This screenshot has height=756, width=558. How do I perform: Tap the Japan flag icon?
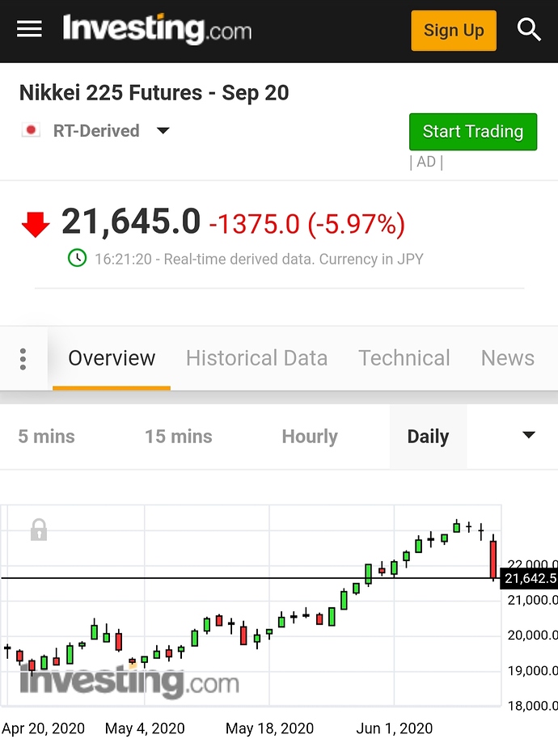[31, 130]
